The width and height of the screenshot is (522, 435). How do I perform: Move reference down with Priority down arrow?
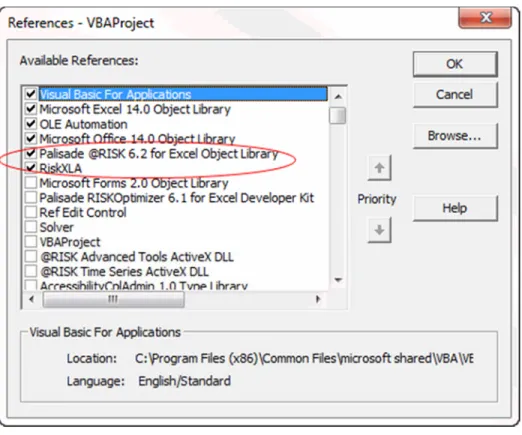[x=379, y=230]
